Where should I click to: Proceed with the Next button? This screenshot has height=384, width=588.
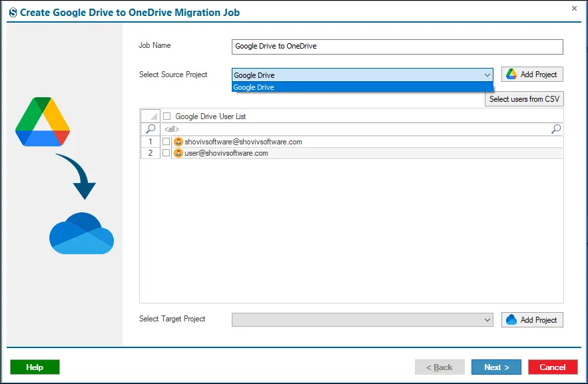496,367
